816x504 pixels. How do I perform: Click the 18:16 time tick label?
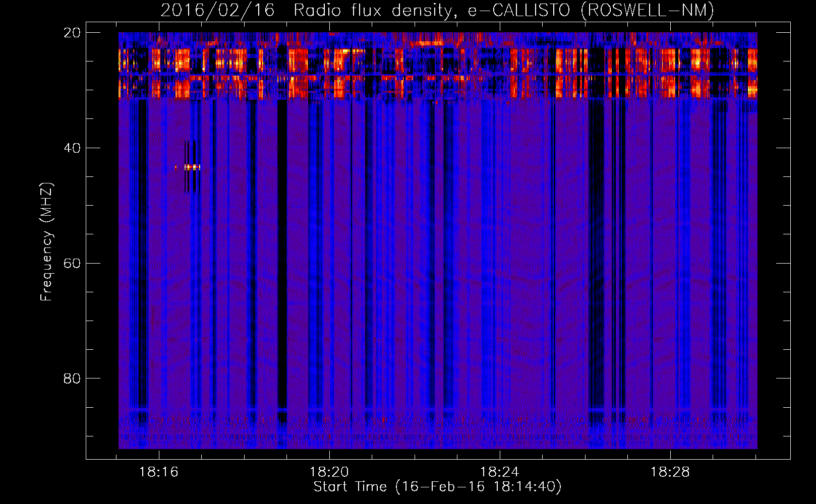(159, 472)
